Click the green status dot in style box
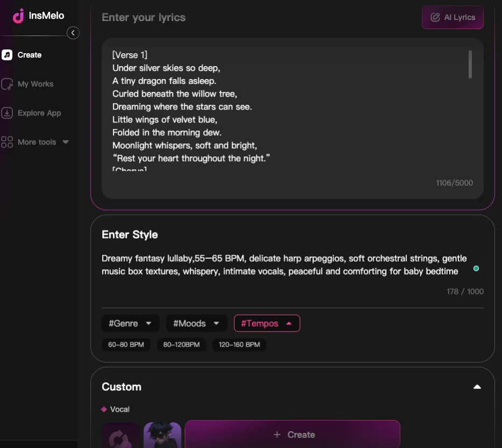 click(x=476, y=269)
